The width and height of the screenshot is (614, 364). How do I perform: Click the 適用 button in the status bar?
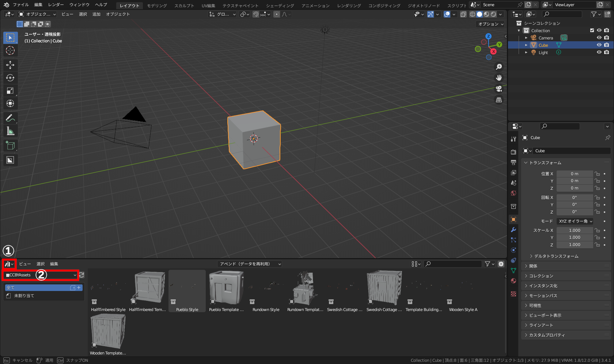point(49,360)
